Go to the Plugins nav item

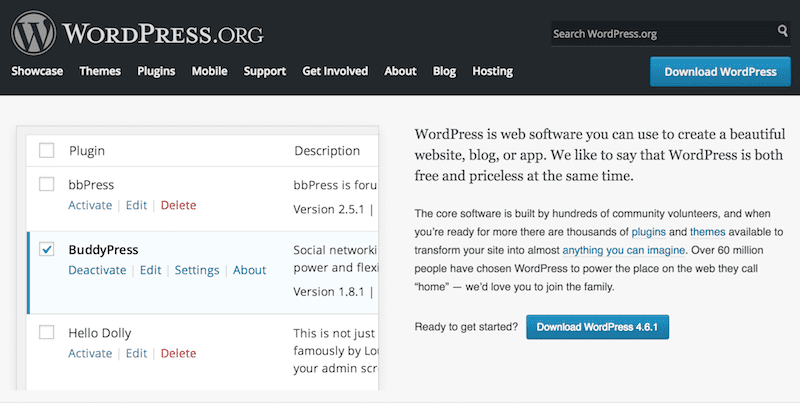tap(156, 71)
